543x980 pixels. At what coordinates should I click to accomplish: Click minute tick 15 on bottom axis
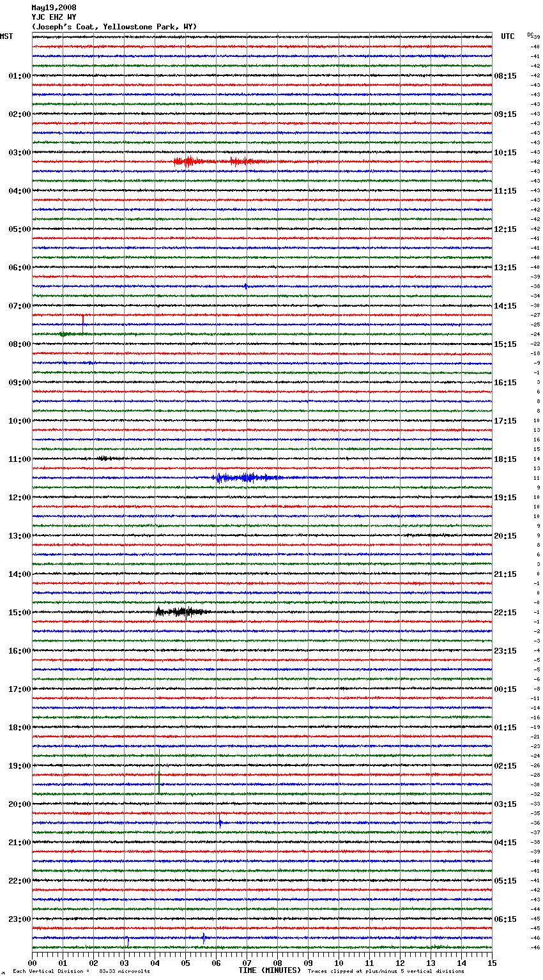tap(492, 963)
